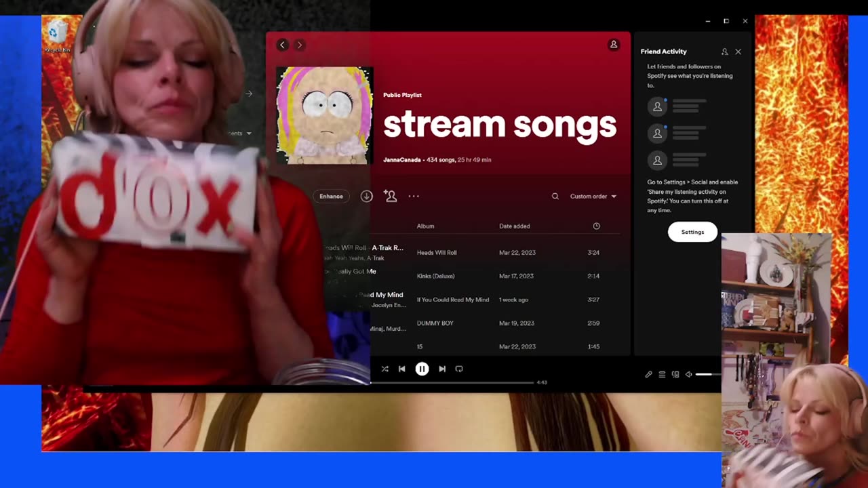Click the 2:14 duration of Kinks (Deluxe)

click(593, 277)
